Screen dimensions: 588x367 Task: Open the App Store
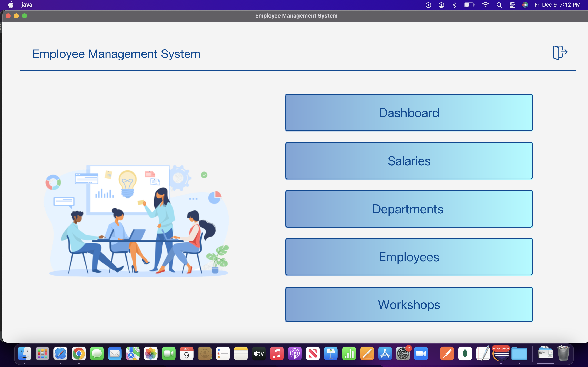tap(385, 353)
